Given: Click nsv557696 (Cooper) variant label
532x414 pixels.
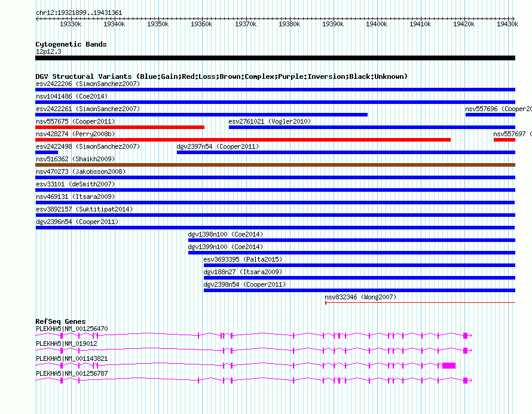Looking at the screenshot, I should click(x=499, y=109).
